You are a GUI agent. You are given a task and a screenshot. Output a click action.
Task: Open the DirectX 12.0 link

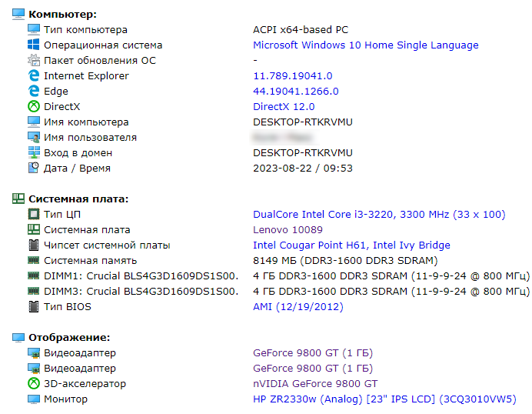click(284, 107)
